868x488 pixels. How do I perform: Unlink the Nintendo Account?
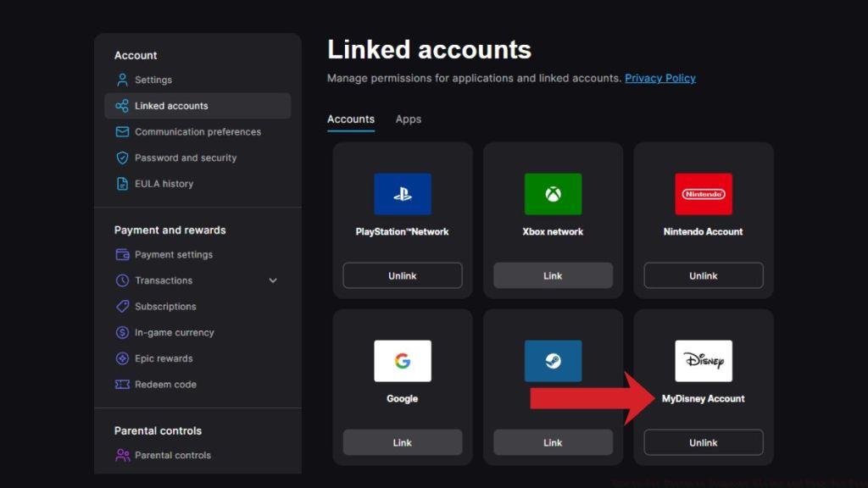(704, 275)
